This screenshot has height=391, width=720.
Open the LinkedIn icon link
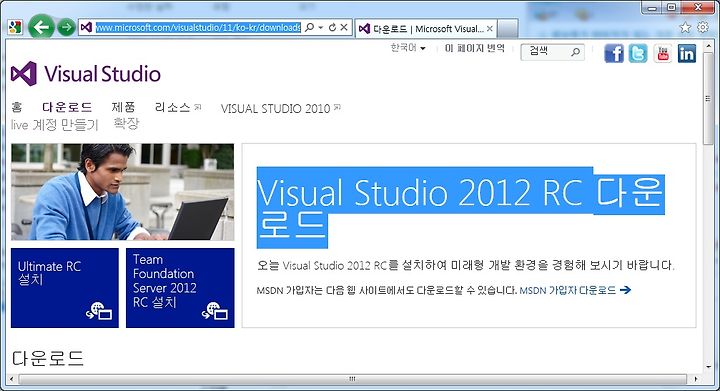687,53
